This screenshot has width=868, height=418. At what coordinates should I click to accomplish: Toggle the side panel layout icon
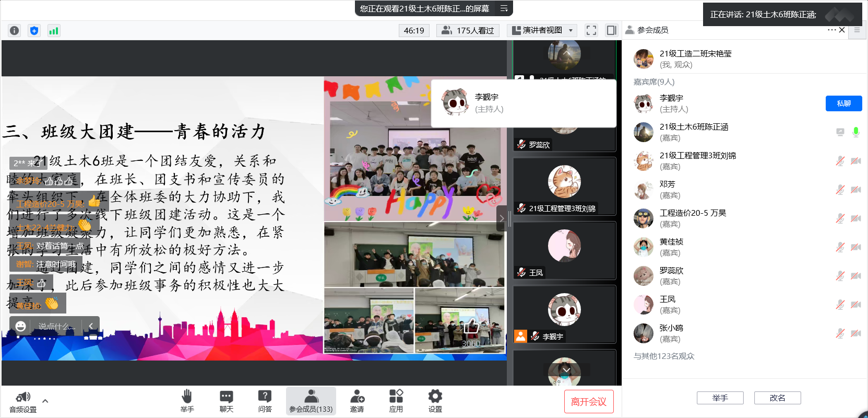coord(611,30)
